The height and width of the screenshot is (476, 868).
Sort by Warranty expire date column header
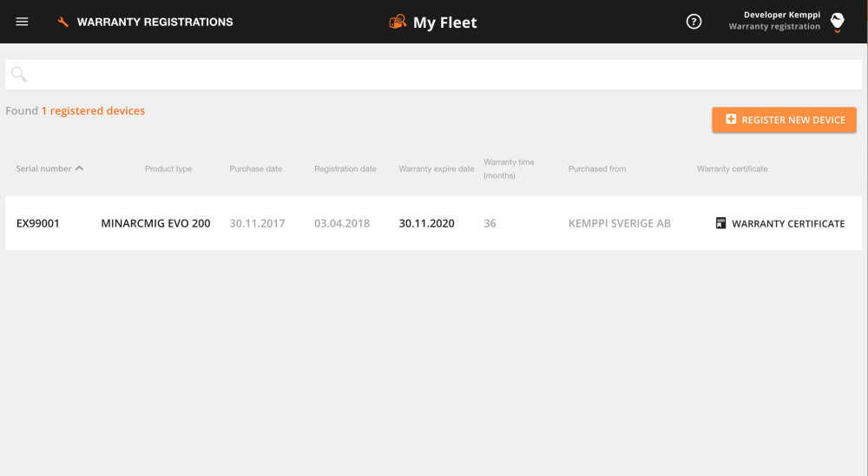pos(437,169)
